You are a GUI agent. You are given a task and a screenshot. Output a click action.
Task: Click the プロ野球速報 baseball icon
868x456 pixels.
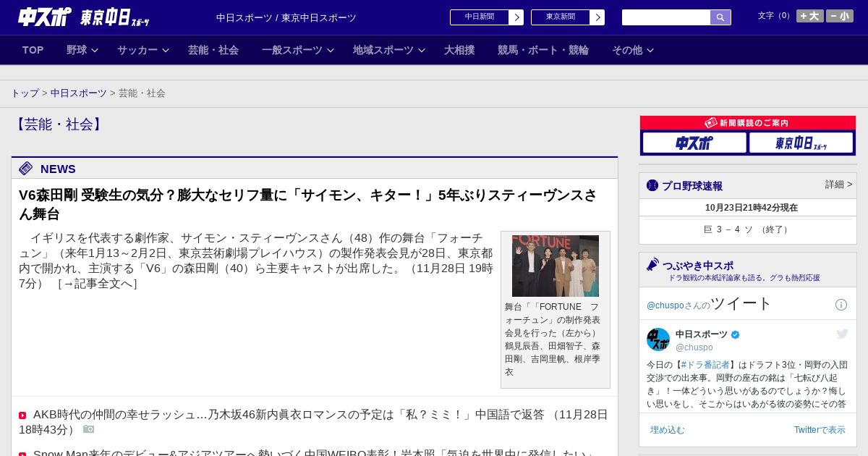coord(652,185)
